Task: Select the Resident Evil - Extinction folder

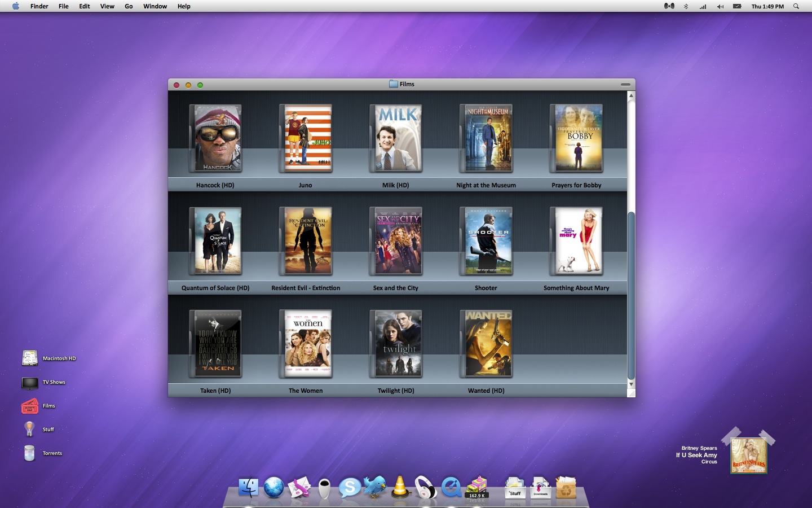Action: [306, 242]
